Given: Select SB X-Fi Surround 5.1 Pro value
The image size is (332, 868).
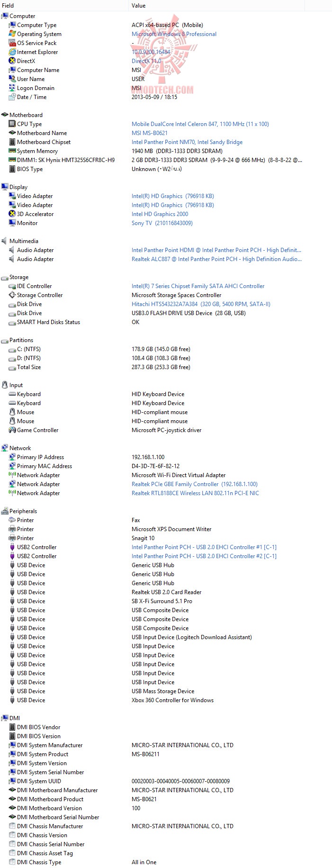Looking at the screenshot, I should click(162, 601).
